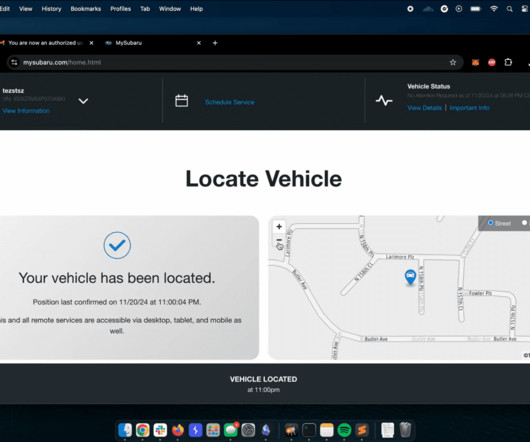Click the Vehicle Status pulse icon
The width and height of the screenshot is (530, 442).
point(384,100)
